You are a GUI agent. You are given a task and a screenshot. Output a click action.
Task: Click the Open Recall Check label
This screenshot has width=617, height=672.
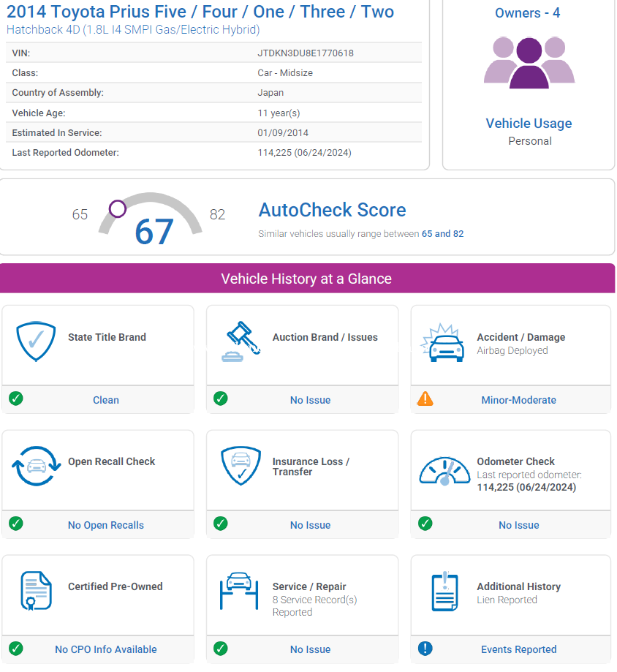[x=111, y=461]
